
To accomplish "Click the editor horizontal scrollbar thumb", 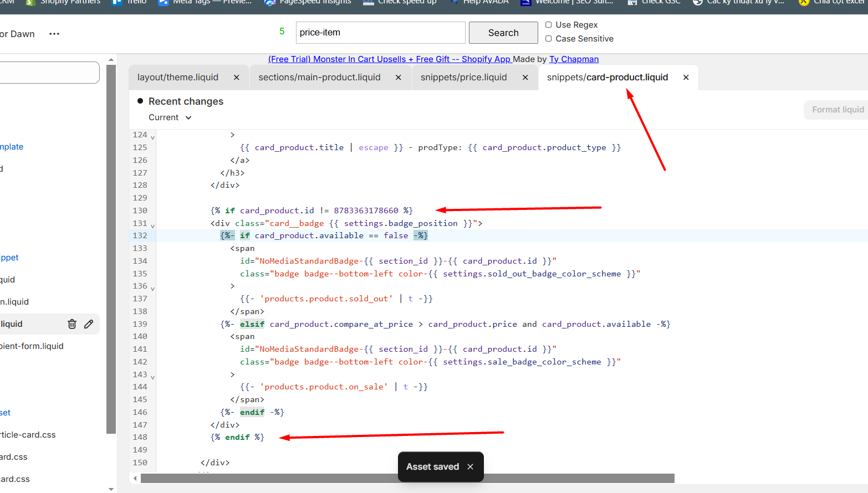I will pos(407,479).
